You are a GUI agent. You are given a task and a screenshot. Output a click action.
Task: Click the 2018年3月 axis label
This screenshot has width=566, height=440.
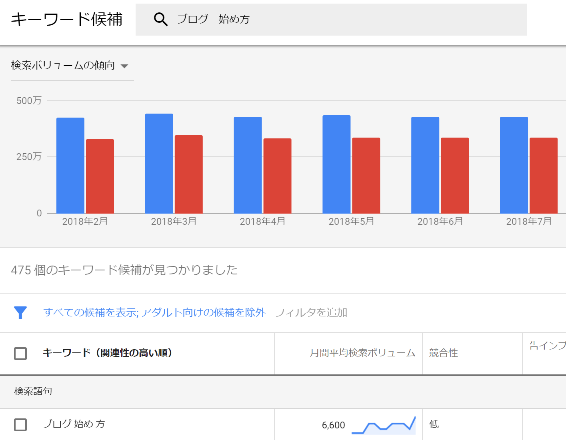pyautogui.click(x=174, y=221)
